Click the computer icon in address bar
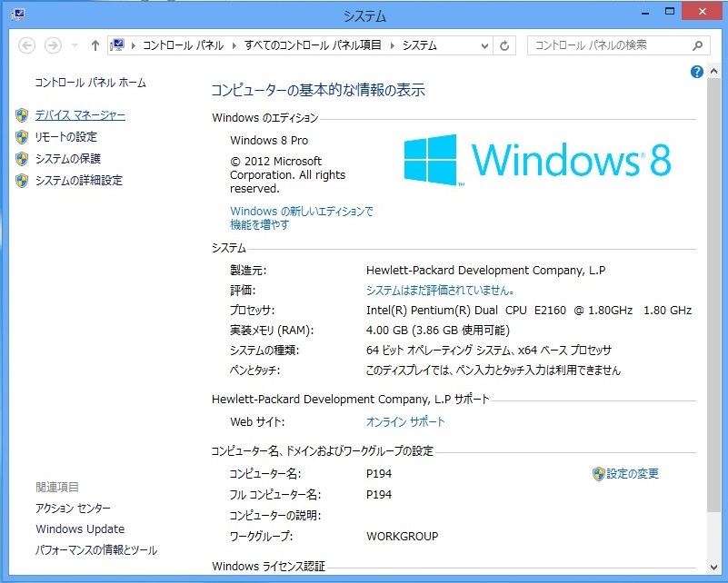 (117, 45)
